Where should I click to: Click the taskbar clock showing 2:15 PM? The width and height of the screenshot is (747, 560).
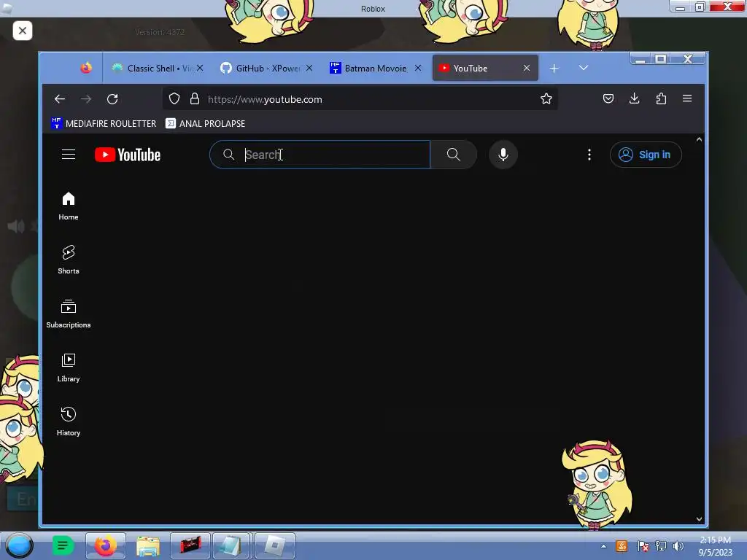(x=715, y=546)
